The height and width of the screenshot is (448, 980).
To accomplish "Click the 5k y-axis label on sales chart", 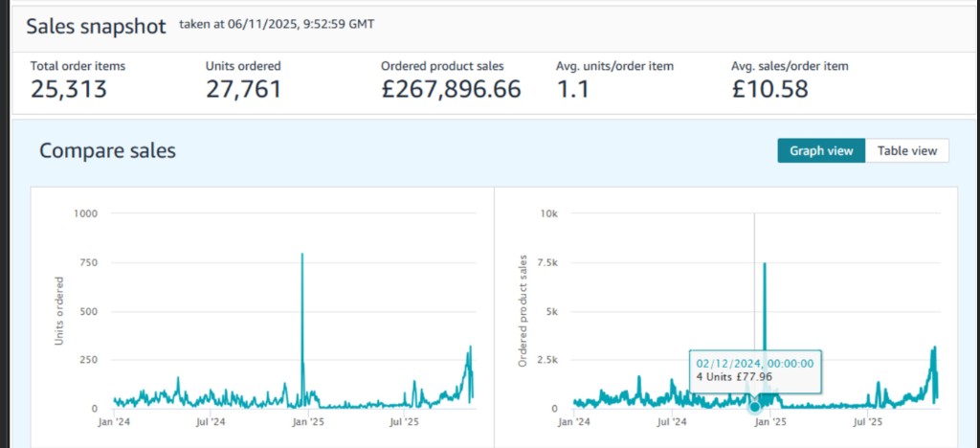I will point(552,311).
